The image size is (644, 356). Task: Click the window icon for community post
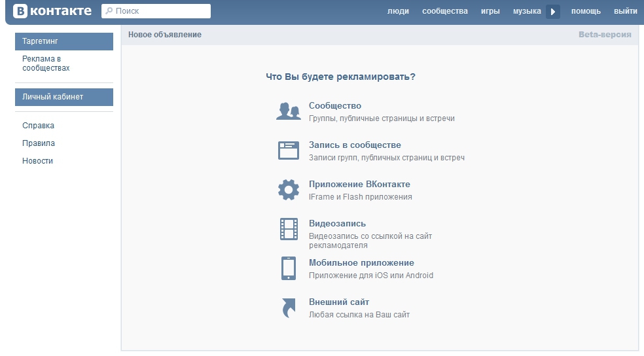(x=289, y=151)
